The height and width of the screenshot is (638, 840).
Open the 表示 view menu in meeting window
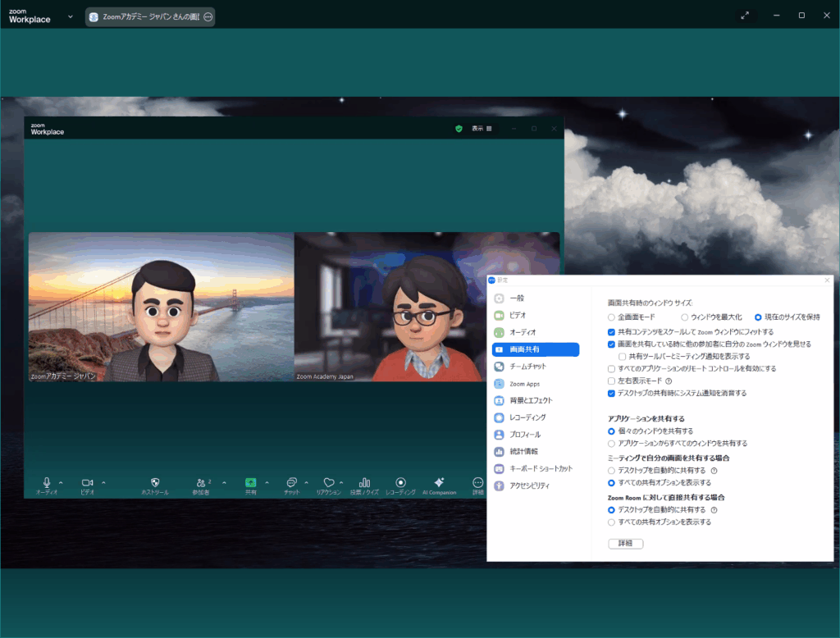point(482,129)
